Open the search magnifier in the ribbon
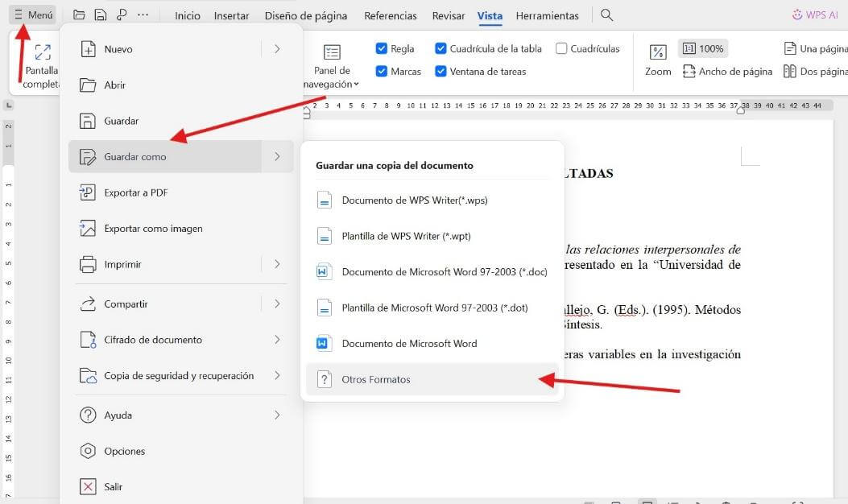Image resolution: width=848 pixels, height=504 pixels. 606,14
